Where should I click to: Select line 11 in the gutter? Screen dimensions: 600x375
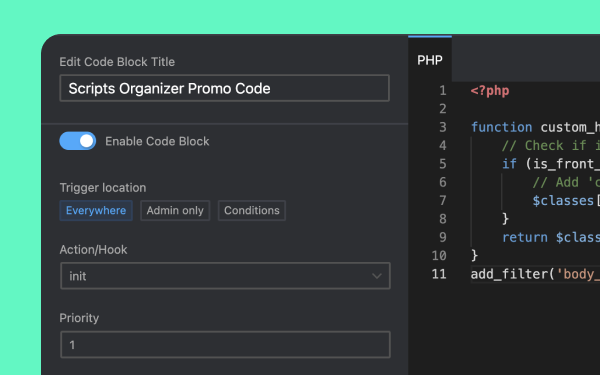click(439, 274)
